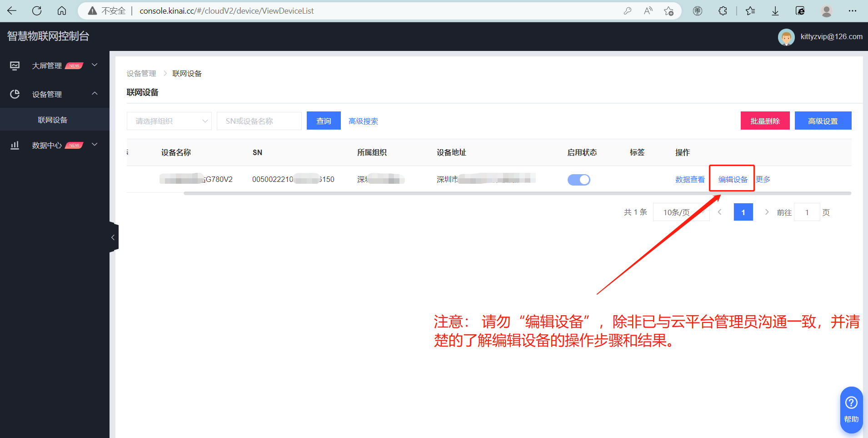Screen dimensions: 868x438
Task: Open the 10条/页 page size dropdown
Action: 681,212
